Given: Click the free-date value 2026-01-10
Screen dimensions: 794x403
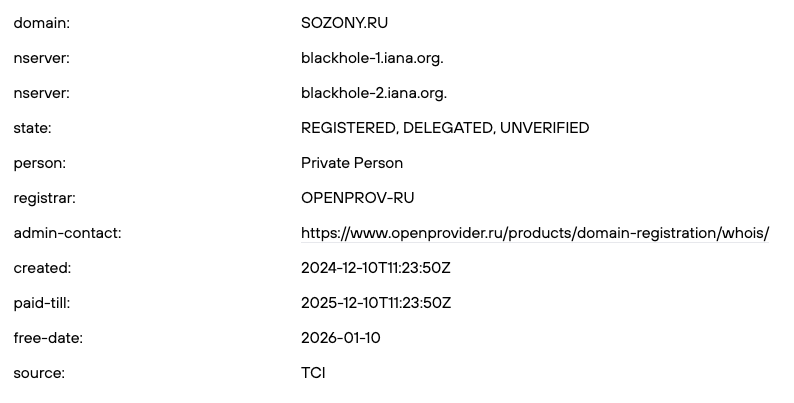Looking at the screenshot, I should (340, 338).
